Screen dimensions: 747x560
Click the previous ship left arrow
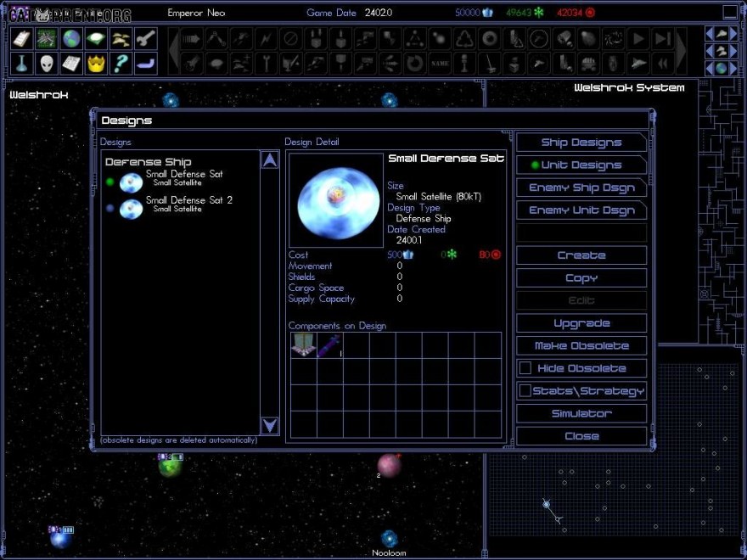click(x=710, y=33)
